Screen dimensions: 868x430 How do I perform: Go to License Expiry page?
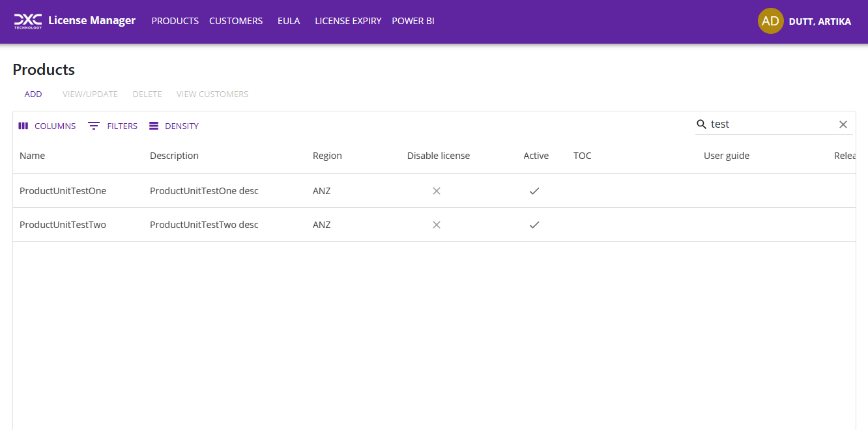(x=348, y=21)
